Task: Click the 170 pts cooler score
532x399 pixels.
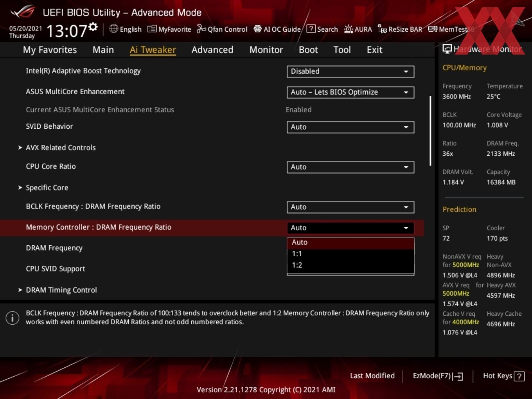Action: pos(497,239)
